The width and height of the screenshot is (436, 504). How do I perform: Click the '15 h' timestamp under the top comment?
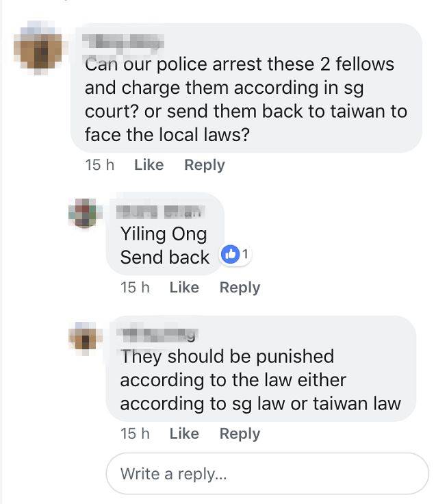[100, 165]
